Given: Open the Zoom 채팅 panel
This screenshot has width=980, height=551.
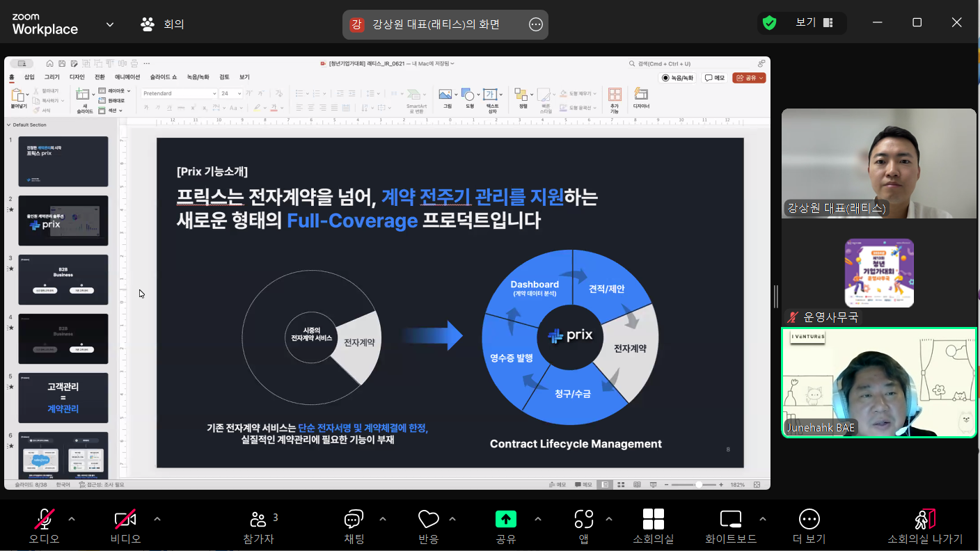Looking at the screenshot, I should tap(354, 525).
